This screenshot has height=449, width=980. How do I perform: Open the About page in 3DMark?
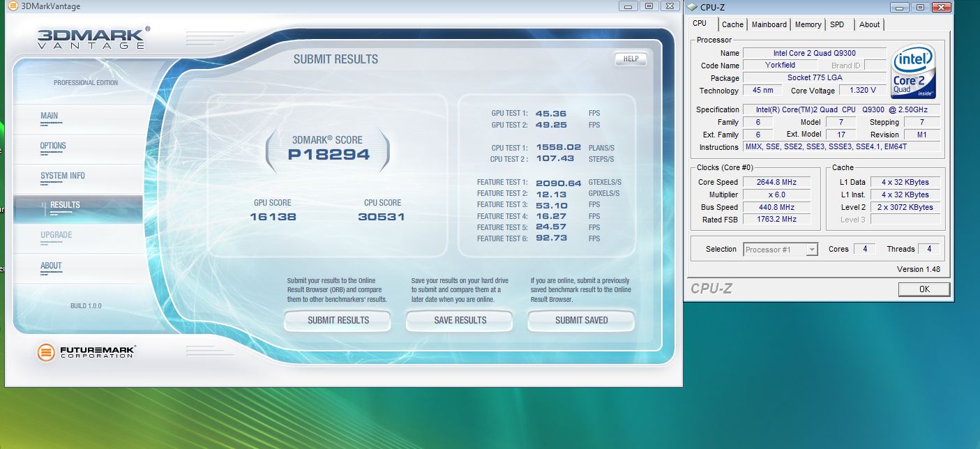51,266
